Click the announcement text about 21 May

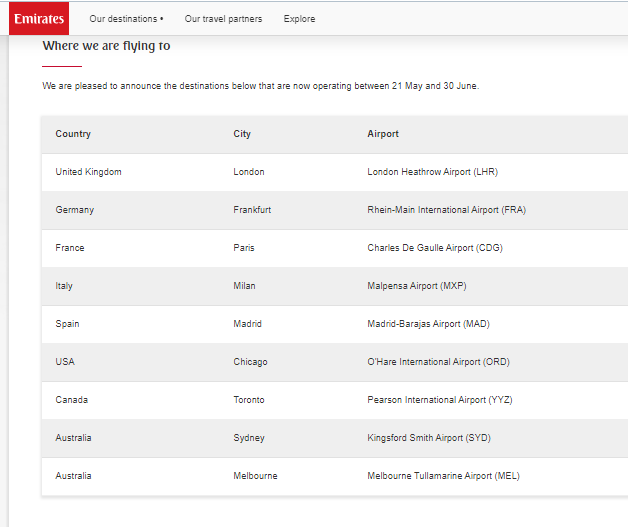coord(261,86)
